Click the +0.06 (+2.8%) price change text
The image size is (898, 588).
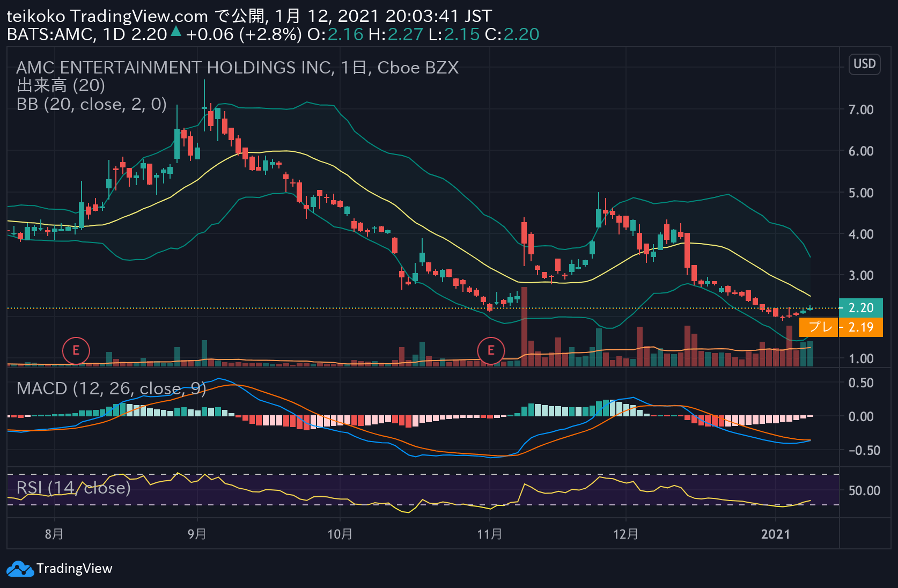(244, 34)
